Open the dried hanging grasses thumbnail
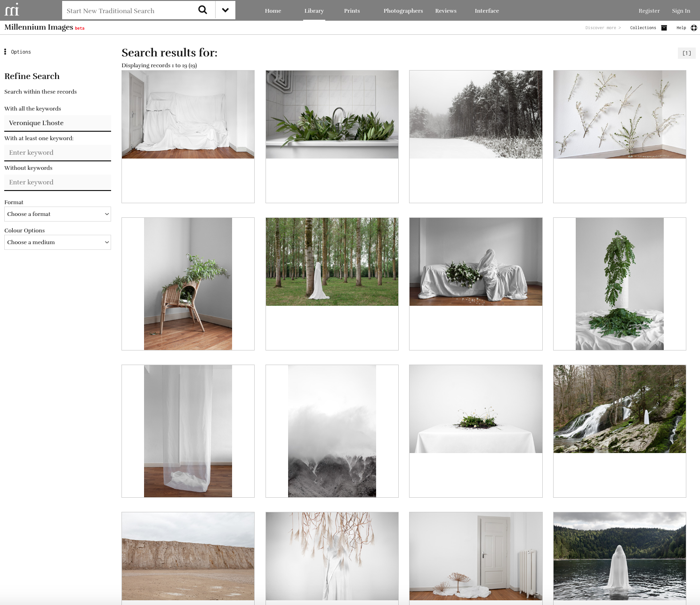This screenshot has width=700, height=605. 332,556
